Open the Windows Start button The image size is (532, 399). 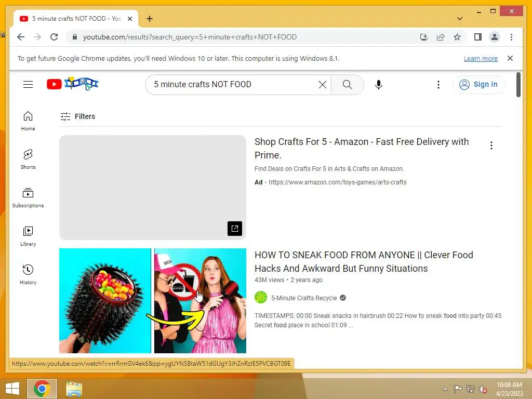(x=12, y=389)
